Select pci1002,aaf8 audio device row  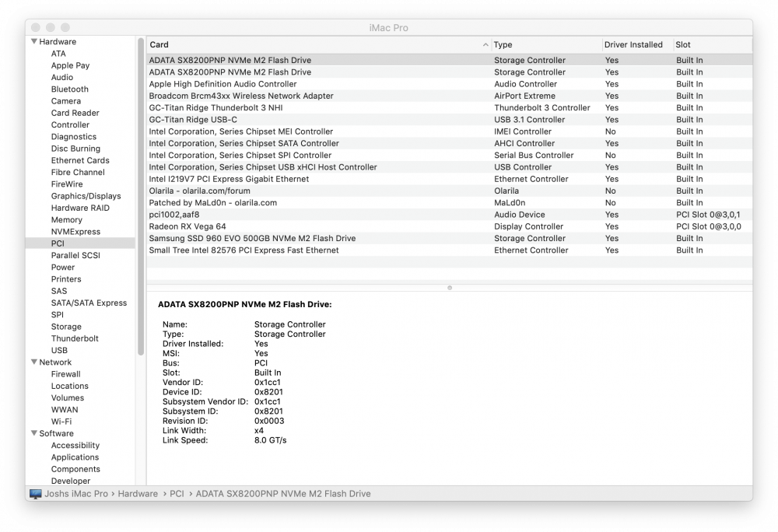pos(450,215)
